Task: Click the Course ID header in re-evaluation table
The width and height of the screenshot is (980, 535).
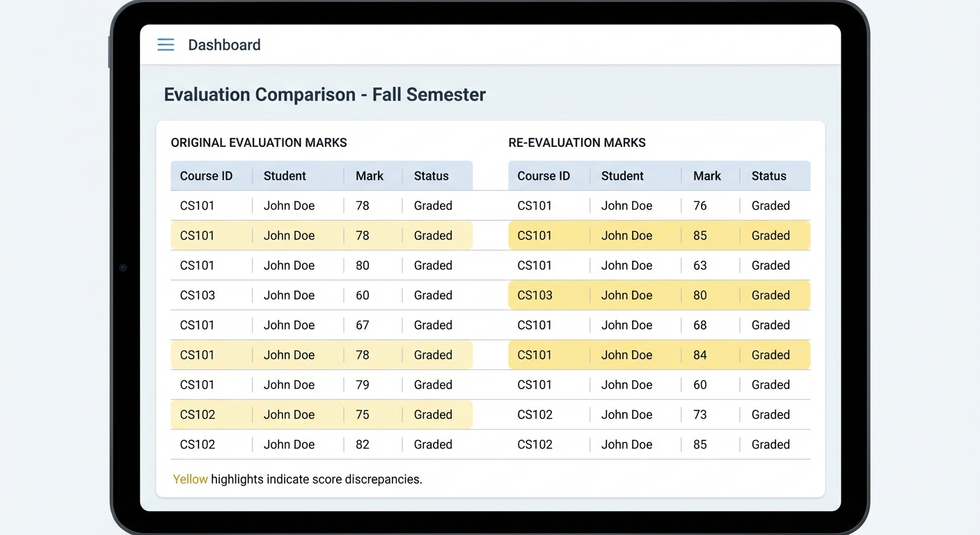Action: (x=544, y=176)
